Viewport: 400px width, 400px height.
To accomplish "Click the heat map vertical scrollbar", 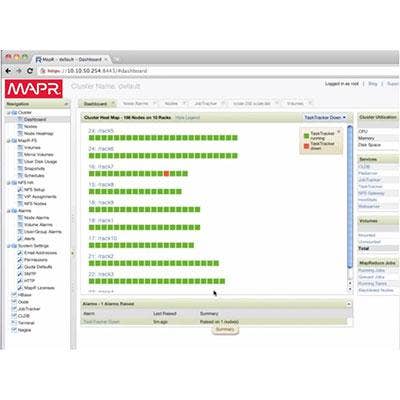I will point(350,197).
